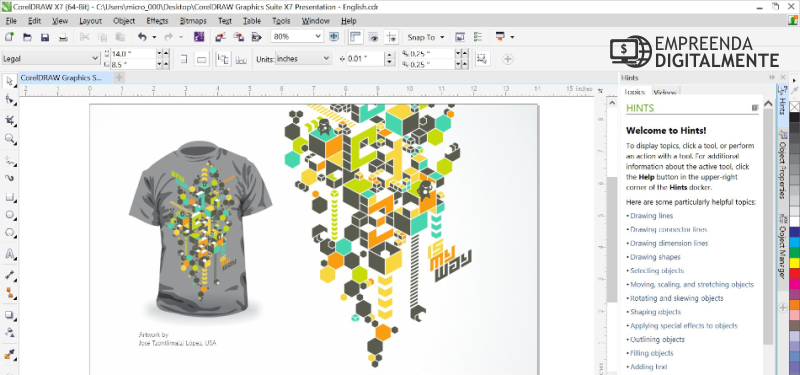The width and height of the screenshot is (800, 375).
Task: Open the Units inches dropdown
Action: (x=327, y=59)
